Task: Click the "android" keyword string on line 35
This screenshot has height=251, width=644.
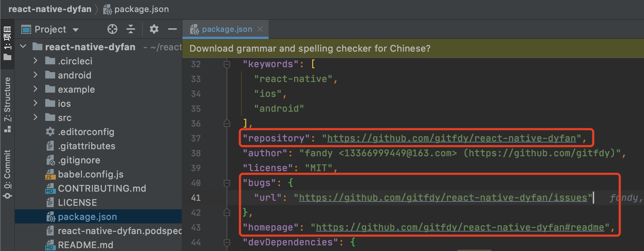Action: tap(279, 109)
